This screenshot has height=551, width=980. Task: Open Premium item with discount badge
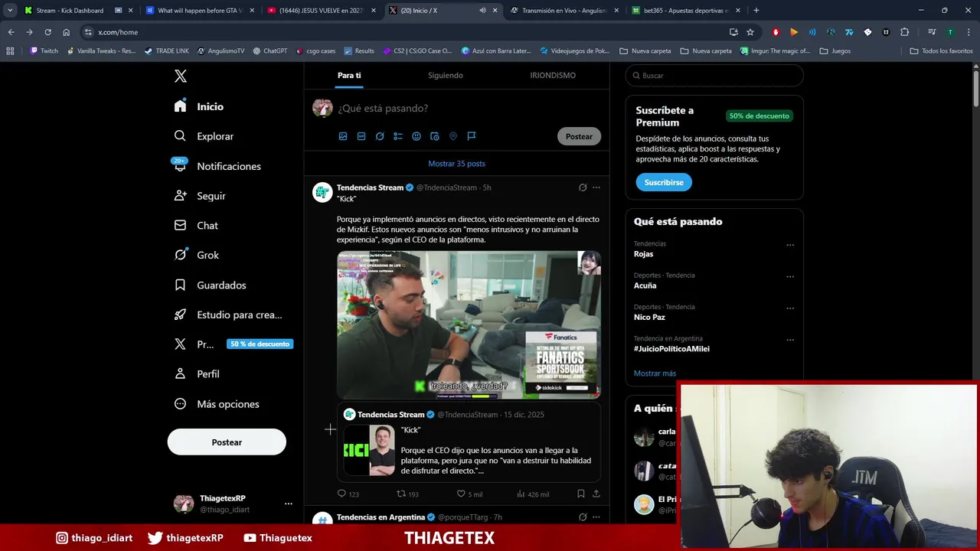(x=233, y=344)
